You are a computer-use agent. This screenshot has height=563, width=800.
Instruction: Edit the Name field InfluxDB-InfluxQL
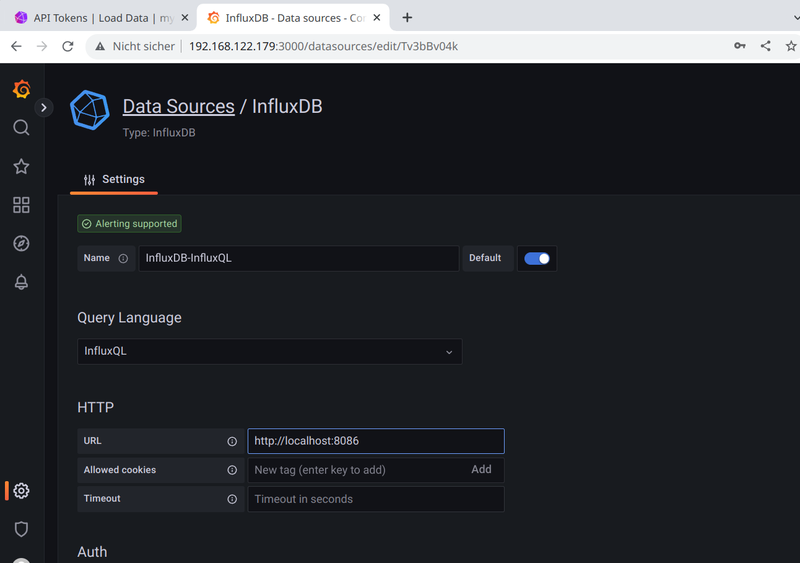[299, 258]
